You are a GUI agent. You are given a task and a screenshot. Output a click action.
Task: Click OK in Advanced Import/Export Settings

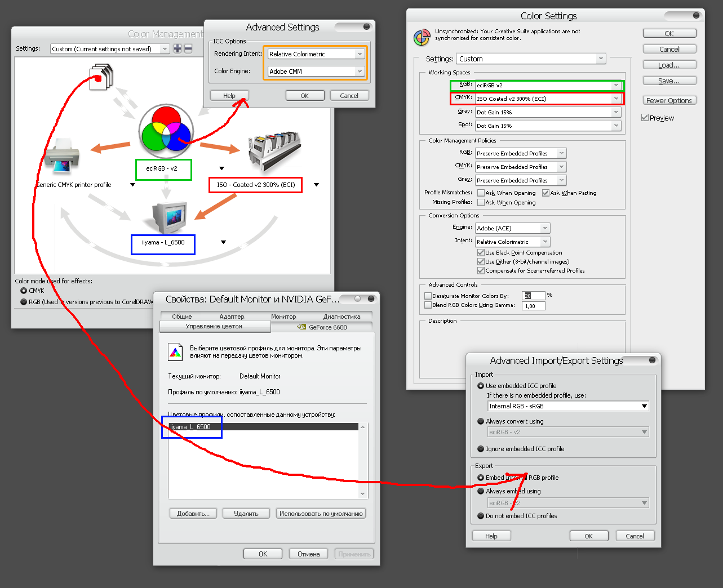[x=589, y=536]
